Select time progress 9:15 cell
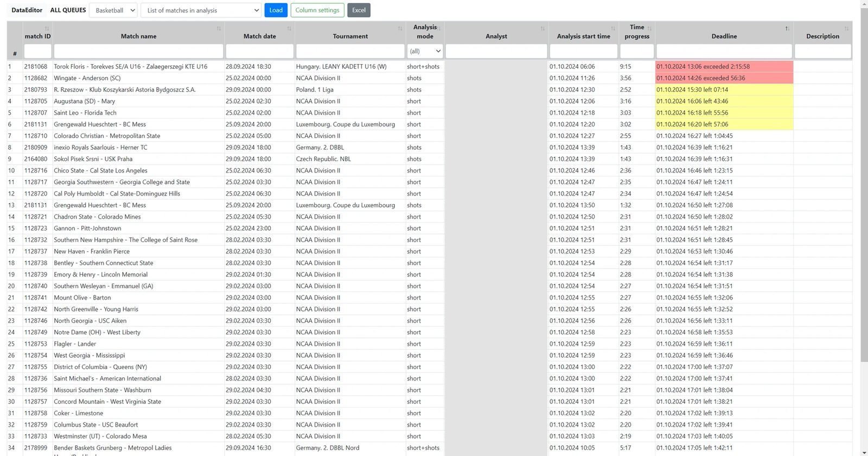Image resolution: width=868 pixels, height=456 pixels. click(x=637, y=66)
